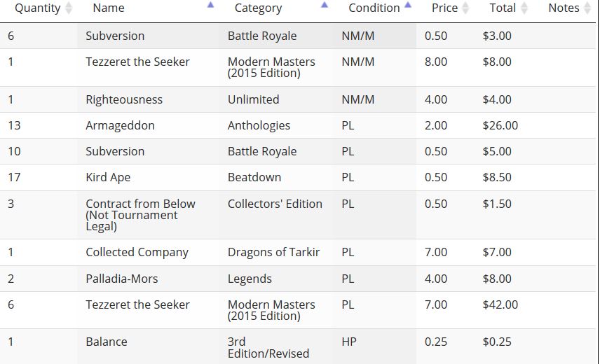The image size is (600, 364).
Task: Open the Armageddon card entry
Action: tap(120, 126)
